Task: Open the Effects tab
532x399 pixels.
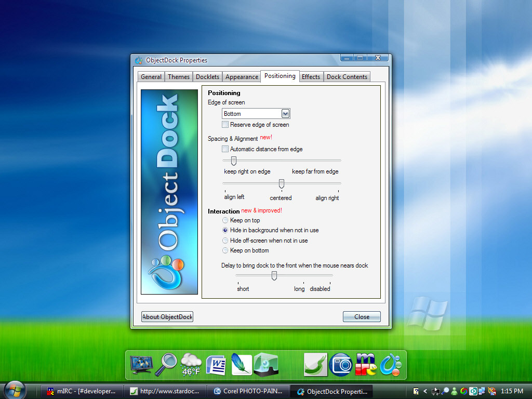Action: tap(311, 77)
